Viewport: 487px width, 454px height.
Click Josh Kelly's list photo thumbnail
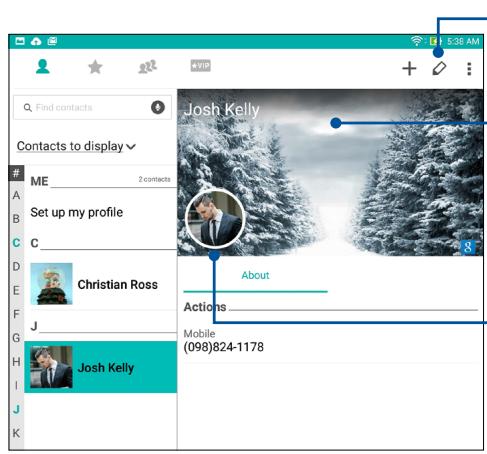coord(51,367)
